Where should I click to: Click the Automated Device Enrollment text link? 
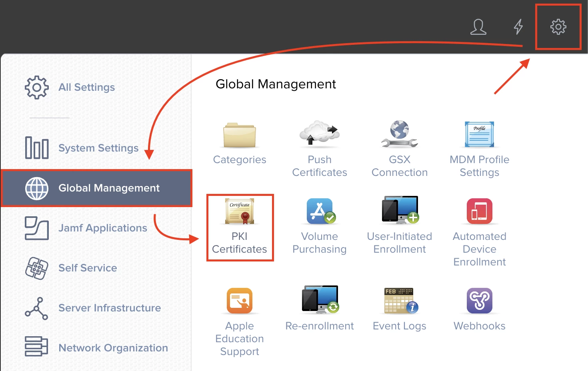coord(480,249)
